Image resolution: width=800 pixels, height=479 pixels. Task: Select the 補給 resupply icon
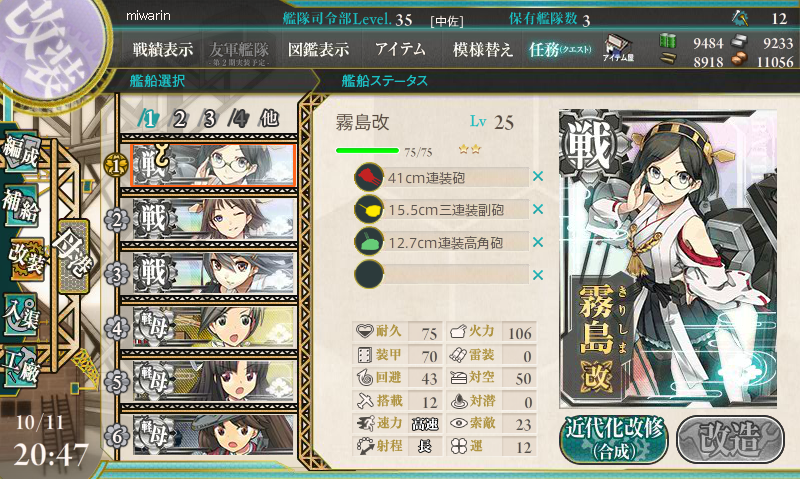point(22,206)
